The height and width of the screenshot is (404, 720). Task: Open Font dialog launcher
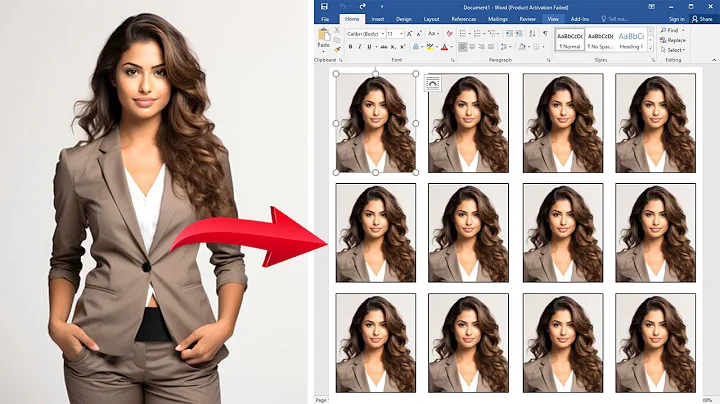453,60
